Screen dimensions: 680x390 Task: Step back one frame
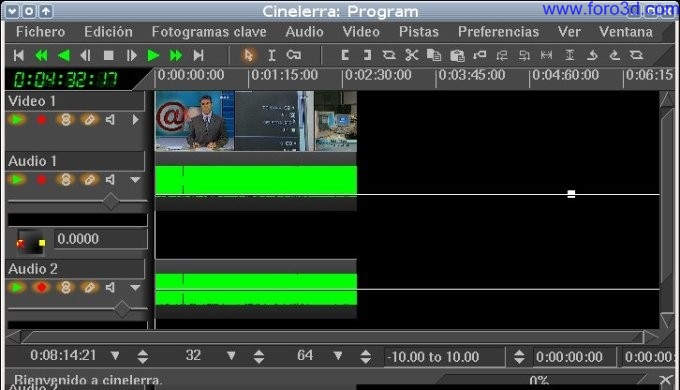pos(86,56)
